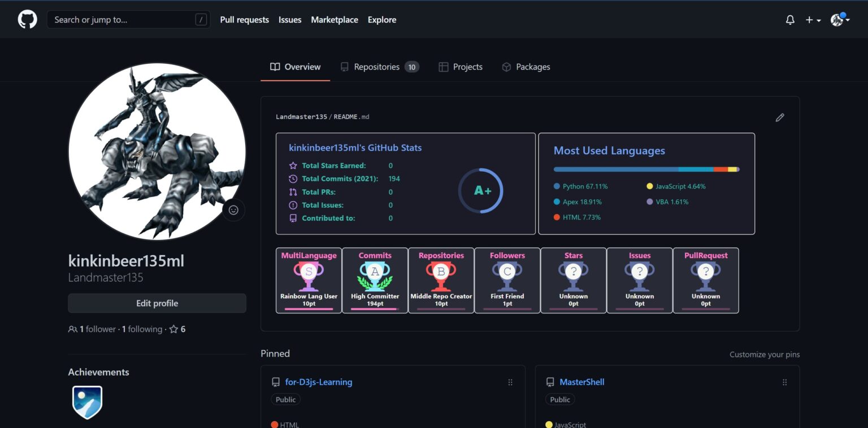Click the drag handle on for-D3js-Learning card

pyautogui.click(x=510, y=382)
